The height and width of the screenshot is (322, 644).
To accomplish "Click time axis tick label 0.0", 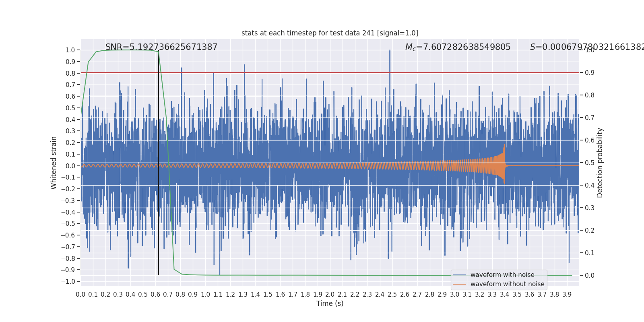I will pos(80,295).
